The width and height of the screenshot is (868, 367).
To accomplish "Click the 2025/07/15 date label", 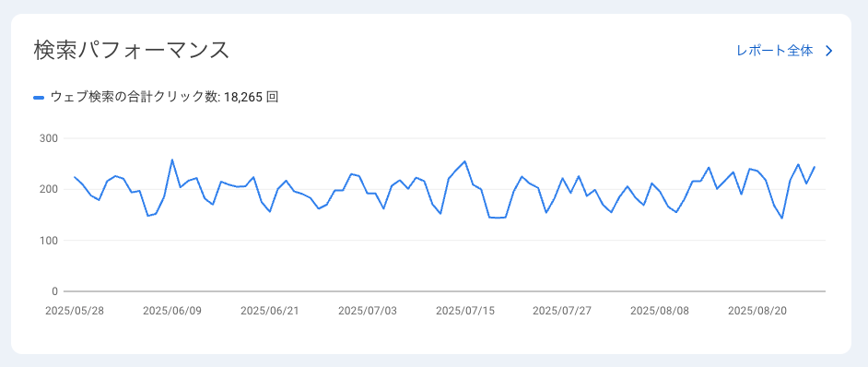I will [x=465, y=311].
